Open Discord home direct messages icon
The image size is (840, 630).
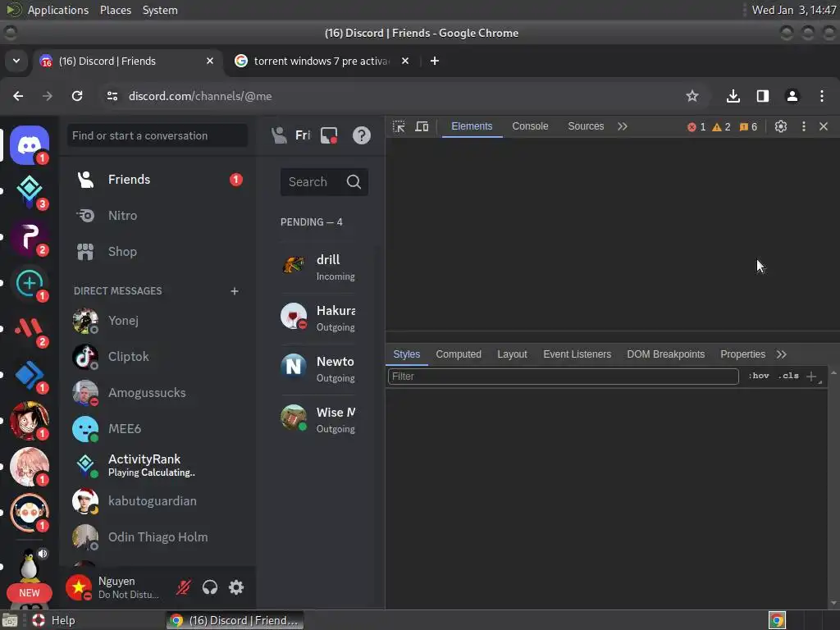click(30, 145)
